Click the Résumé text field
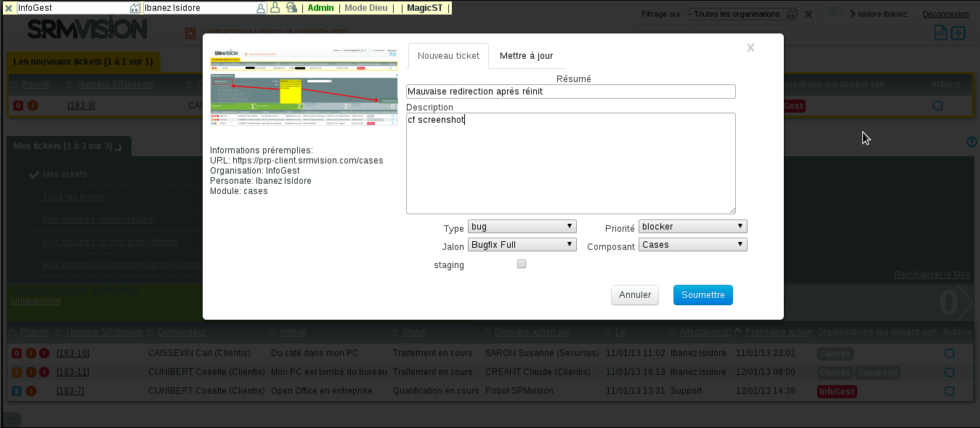The image size is (980, 428). pyautogui.click(x=570, y=92)
